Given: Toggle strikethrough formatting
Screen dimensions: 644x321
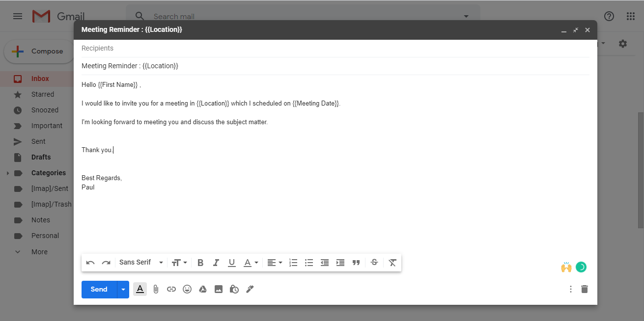Looking at the screenshot, I should coord(374,263).
